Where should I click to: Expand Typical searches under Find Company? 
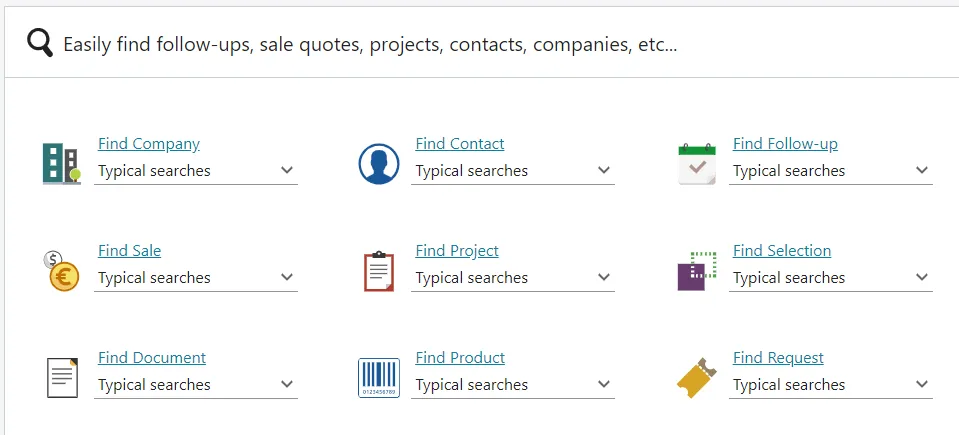196,171
